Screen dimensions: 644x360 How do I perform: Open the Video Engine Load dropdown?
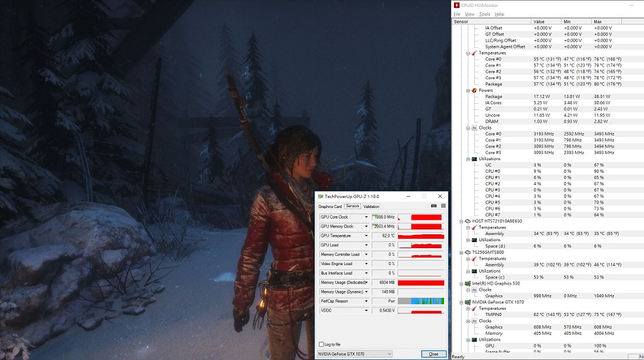(x=367, y=263)
